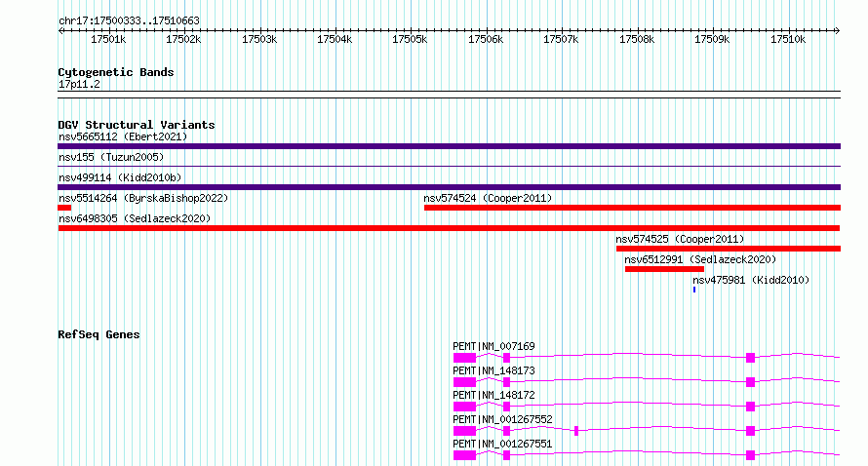Open PEMT|NM_148173 transcript label
Screen dimensions: 868x466
(493, 370)
